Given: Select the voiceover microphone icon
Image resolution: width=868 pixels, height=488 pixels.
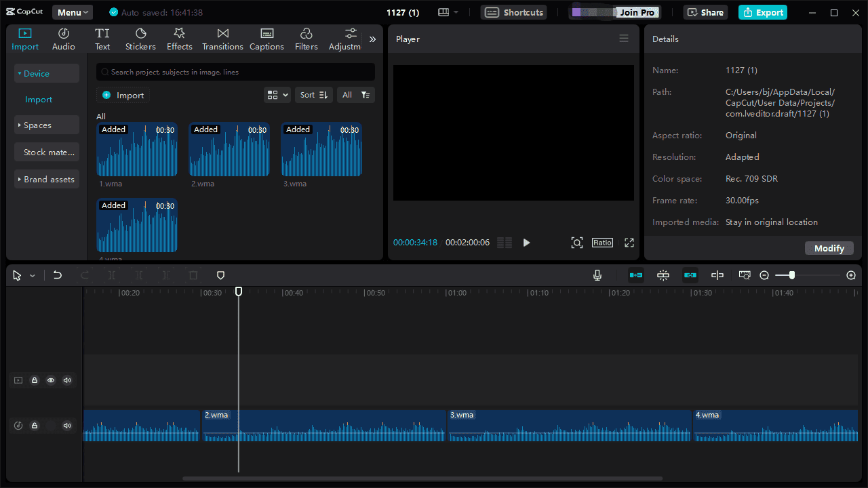Looking at the screenshot, I should pos(597,275).
